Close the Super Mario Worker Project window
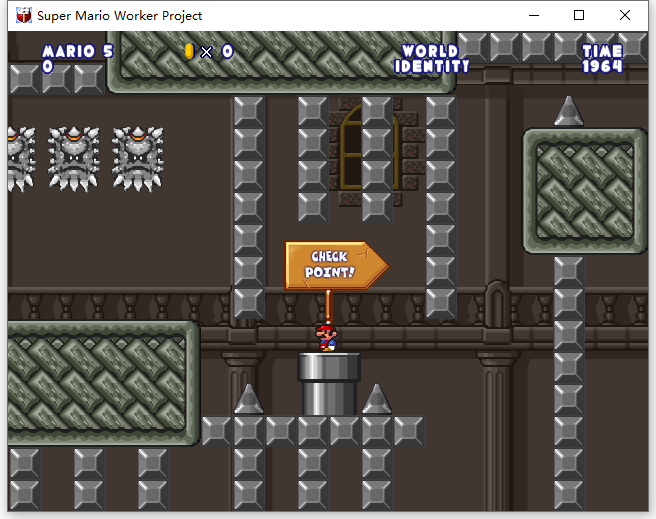 [x=625, y=15]
